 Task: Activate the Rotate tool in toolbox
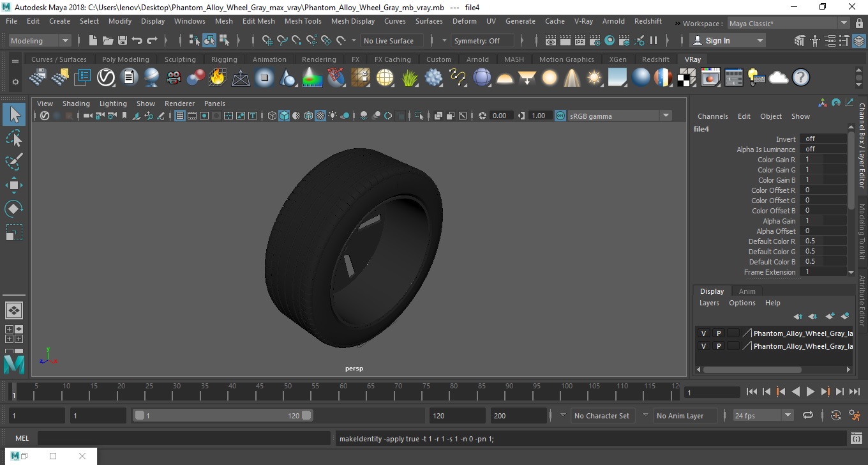click(14, 209)
